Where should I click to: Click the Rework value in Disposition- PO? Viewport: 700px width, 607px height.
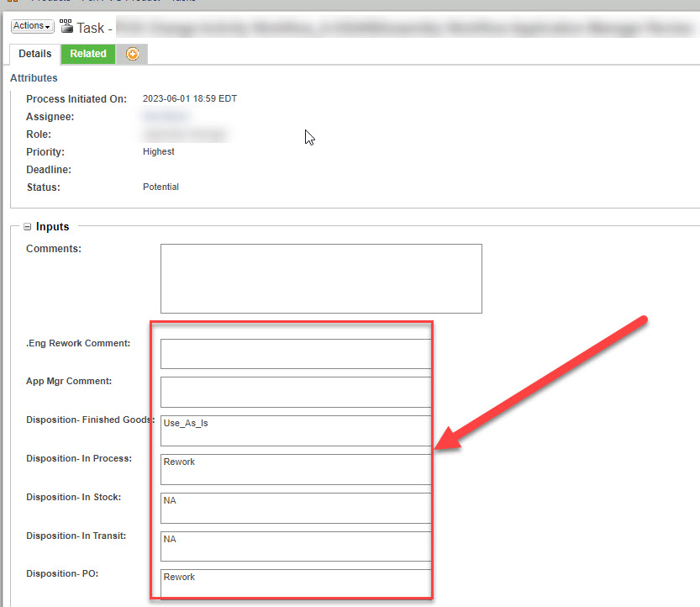(x=295, y=584)
